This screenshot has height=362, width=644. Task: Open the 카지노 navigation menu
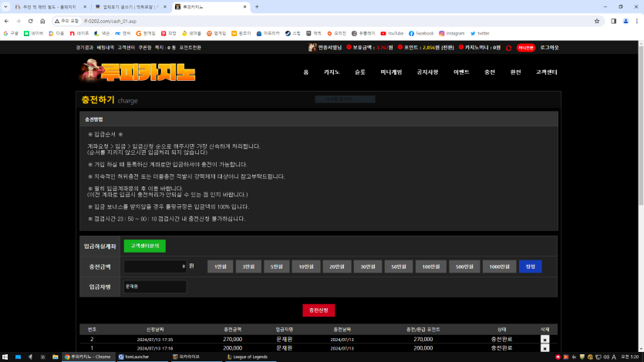pyautogui.click(x=332, y=72)
